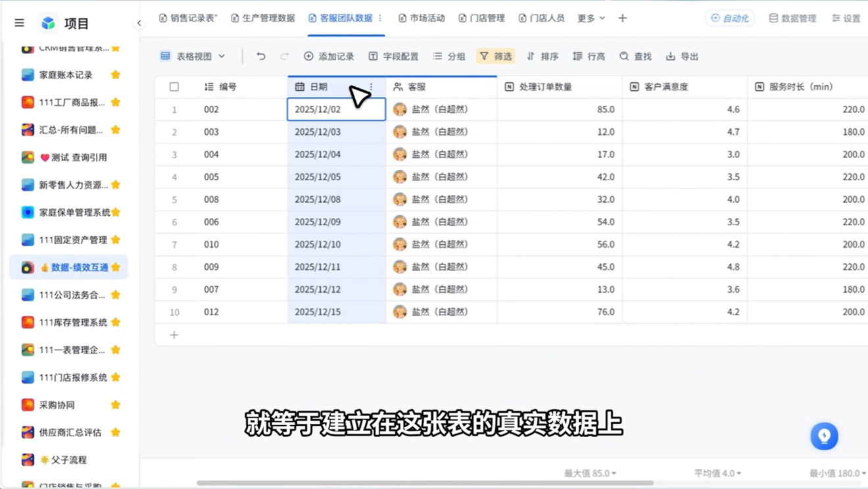Open 数据-绩效互通 in sidebar
The height and width of the screenshot is (489, 868).
coord(68,267)
